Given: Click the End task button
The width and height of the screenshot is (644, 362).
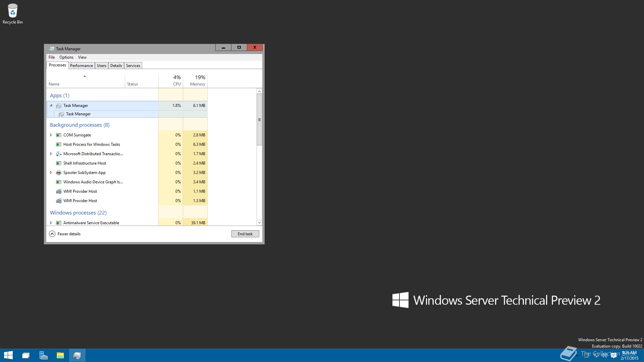Looking at the screenshot, I should click(245, 234).
